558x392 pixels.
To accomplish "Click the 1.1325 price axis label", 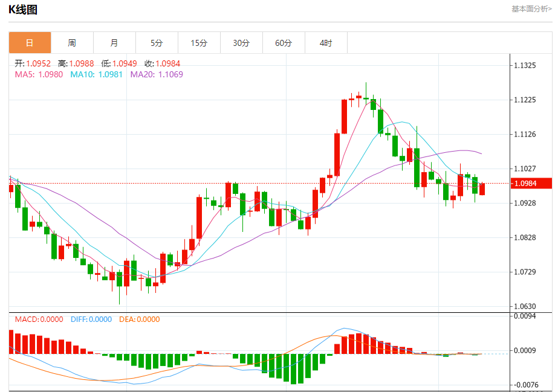I will coord(525,65).
